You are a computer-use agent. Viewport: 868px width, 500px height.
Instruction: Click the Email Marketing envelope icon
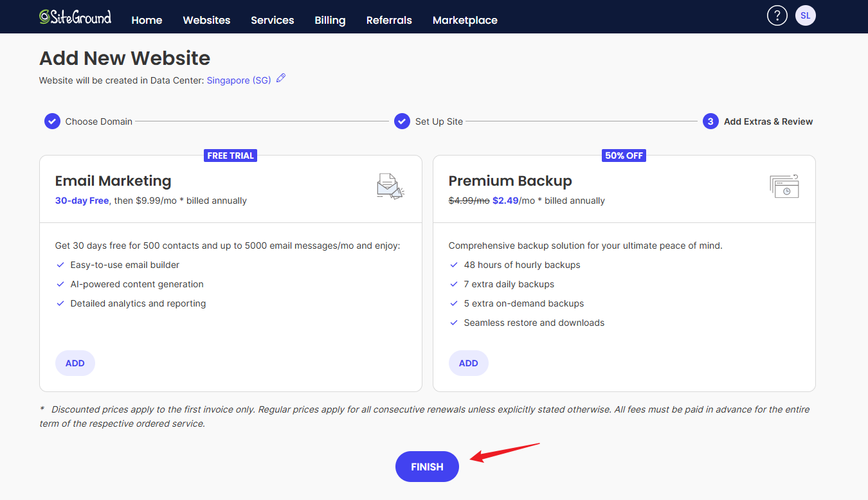point(390,186)
